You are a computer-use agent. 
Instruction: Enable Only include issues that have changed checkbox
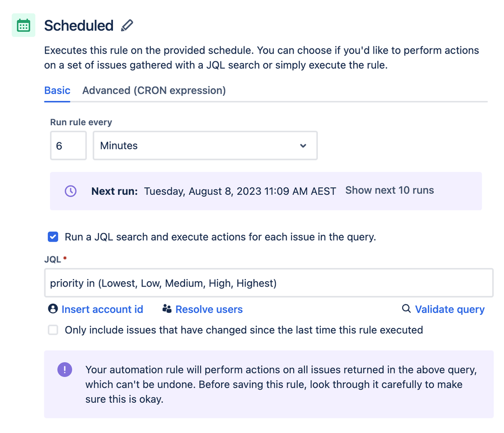tap(53, 330)
